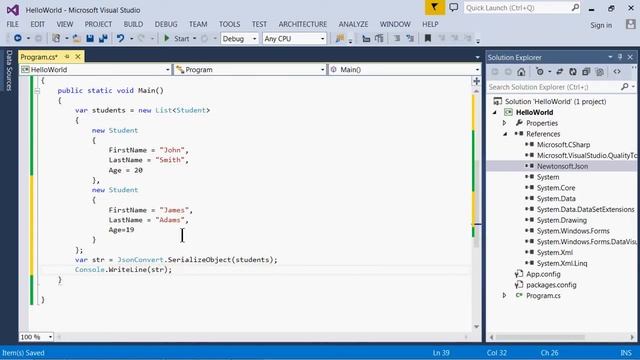
Task: Open the TOOLS menu
Action: click(229, 24)
